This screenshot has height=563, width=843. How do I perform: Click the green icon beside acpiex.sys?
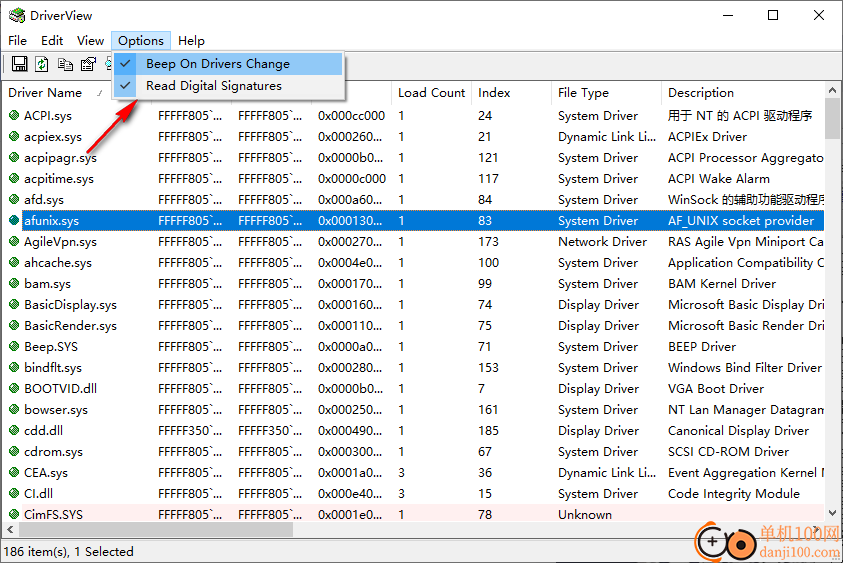[15, 136]
